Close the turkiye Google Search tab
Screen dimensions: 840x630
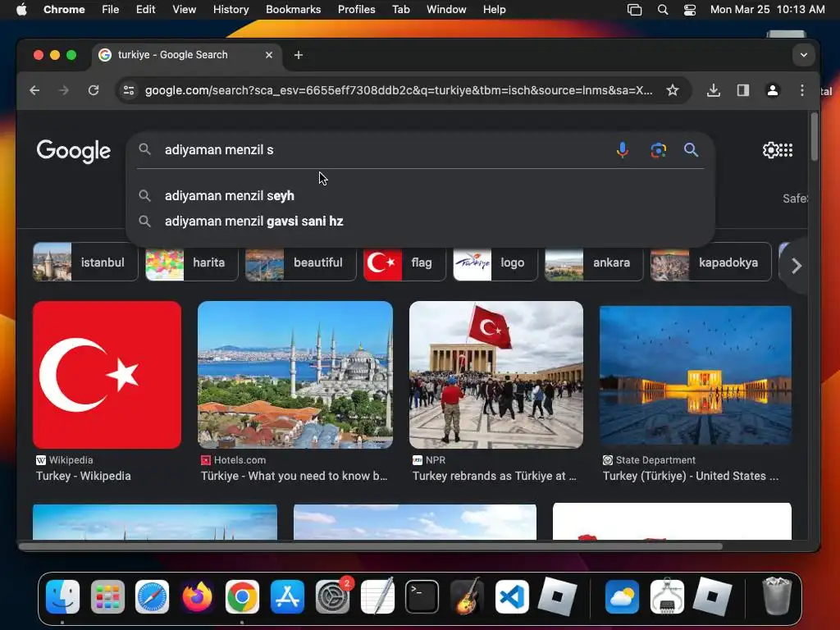pyautogui.click(x=269, y=55)
